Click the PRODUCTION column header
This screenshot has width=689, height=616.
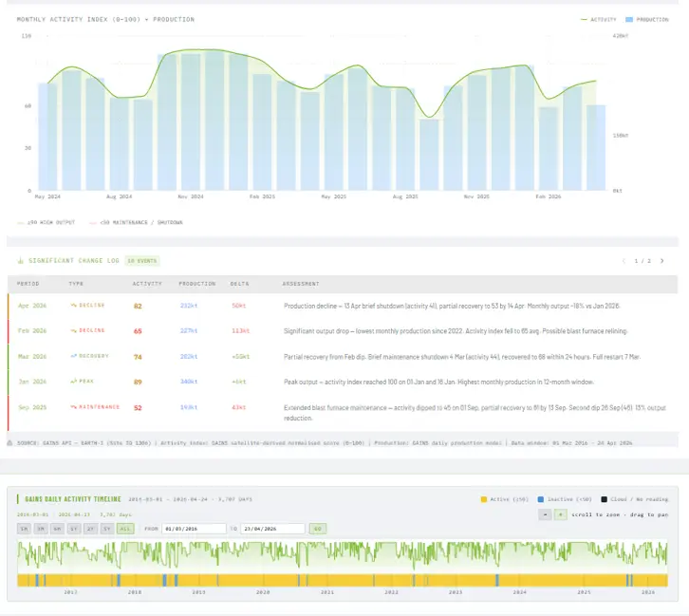tap(196, 284)
